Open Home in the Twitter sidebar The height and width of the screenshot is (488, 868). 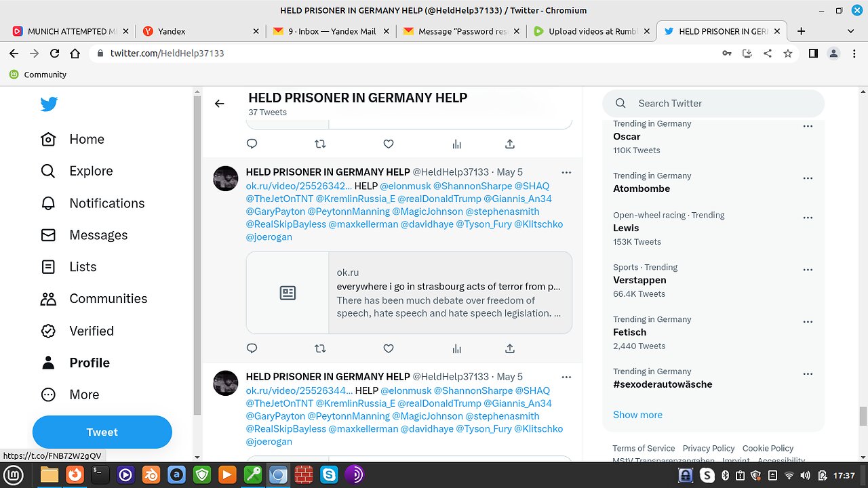click(x=73, y=139)
